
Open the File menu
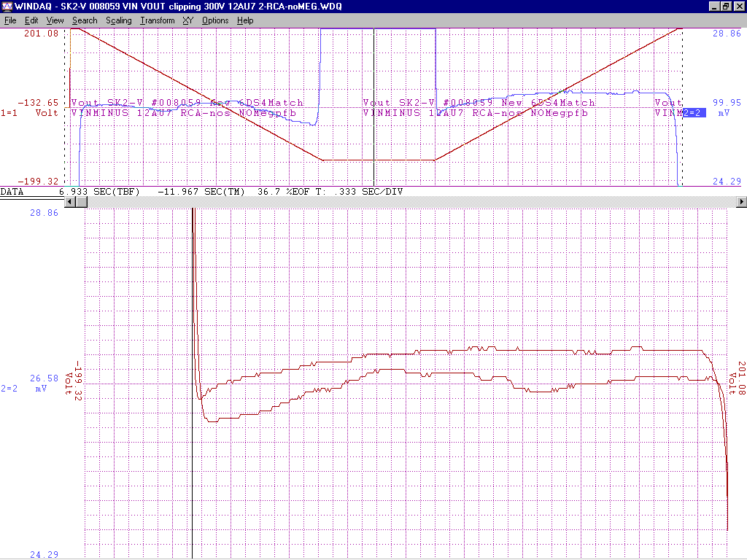(x=10, y=20)
